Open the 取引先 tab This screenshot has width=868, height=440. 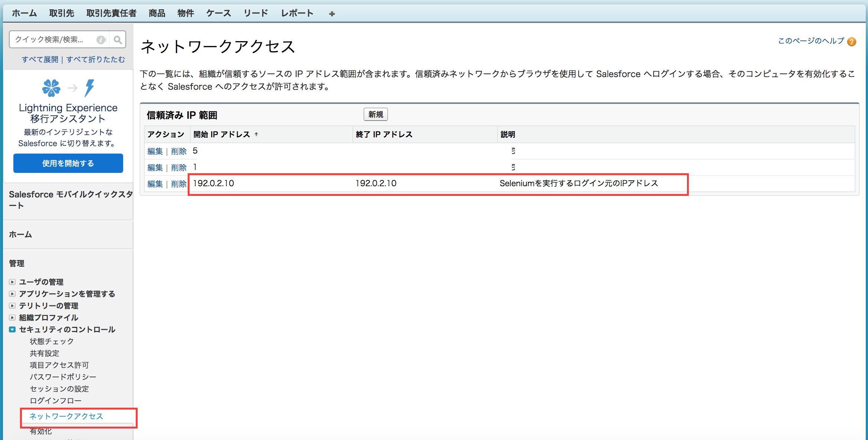(62, 13)
